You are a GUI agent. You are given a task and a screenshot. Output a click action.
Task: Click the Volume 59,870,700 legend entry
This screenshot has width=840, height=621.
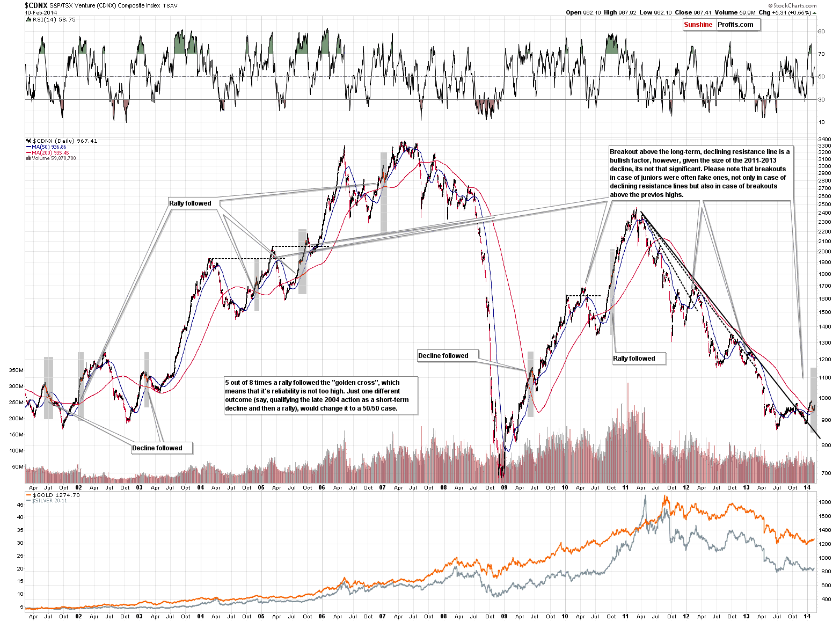[51, 158]
